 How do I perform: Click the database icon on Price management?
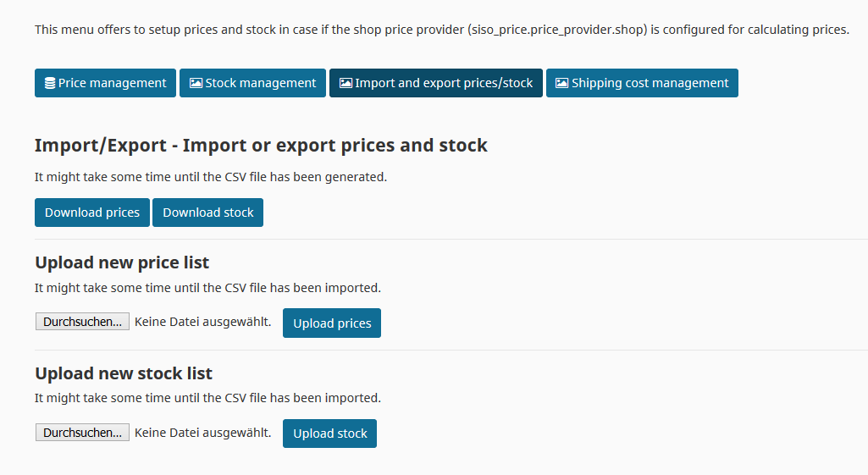coord(50,83)
